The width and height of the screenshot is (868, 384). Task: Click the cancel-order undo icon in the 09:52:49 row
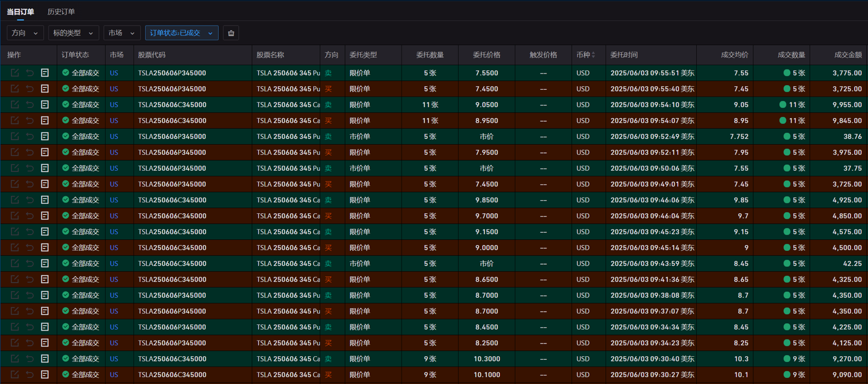coord(30,137)
